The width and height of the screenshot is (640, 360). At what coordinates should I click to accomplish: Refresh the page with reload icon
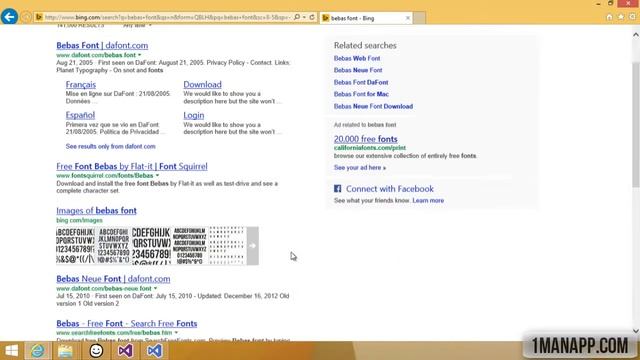coord(312,17)
